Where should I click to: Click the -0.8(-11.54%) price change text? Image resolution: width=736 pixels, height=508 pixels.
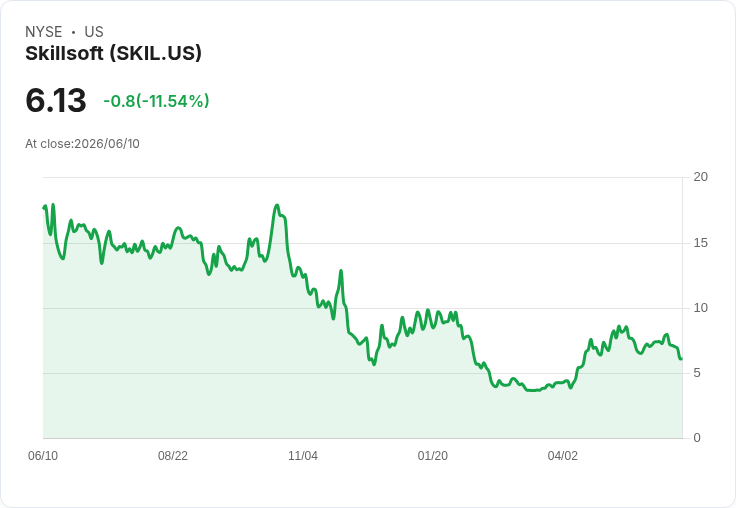click(156, 101)
